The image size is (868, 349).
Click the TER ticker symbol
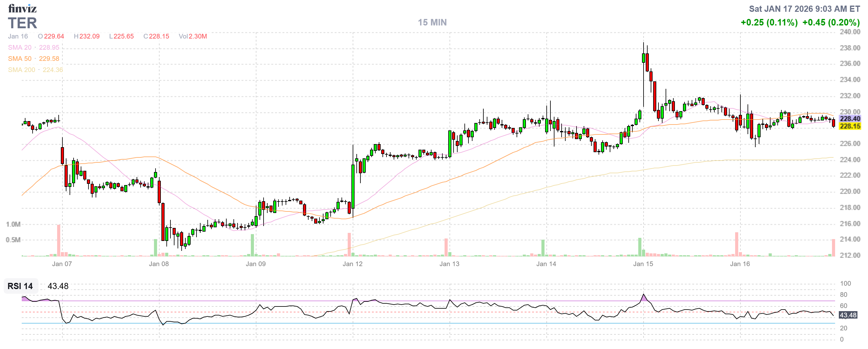point(22,23)
